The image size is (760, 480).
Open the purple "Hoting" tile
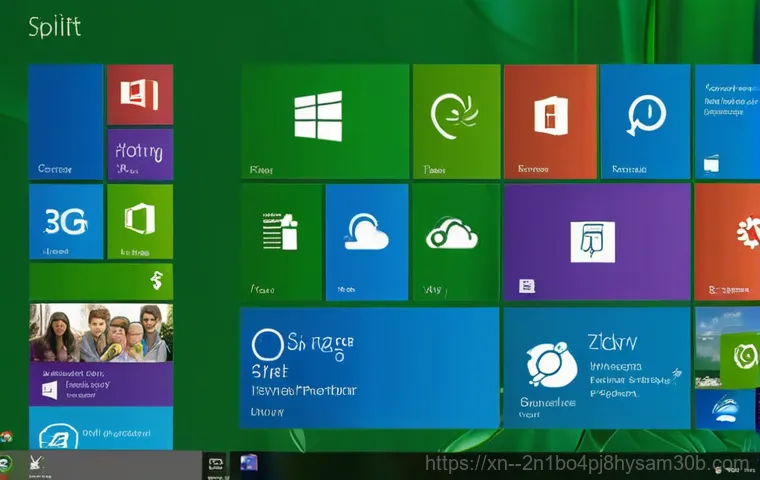[140, 155]
